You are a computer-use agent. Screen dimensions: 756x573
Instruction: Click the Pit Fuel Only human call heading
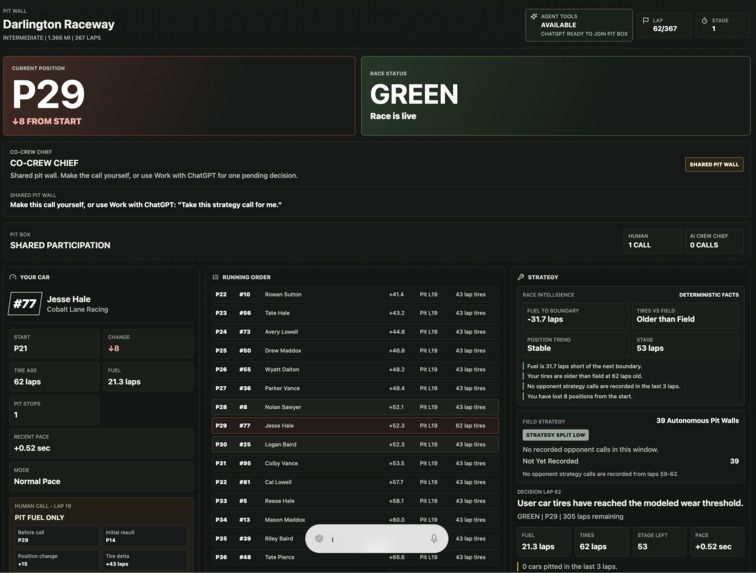tap(39, 518)
